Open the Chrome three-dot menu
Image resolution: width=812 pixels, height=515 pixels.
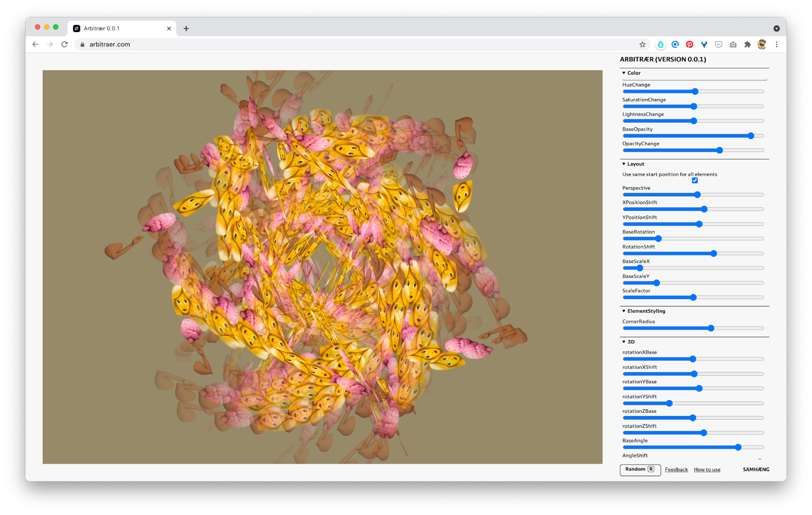pos(776,44)
